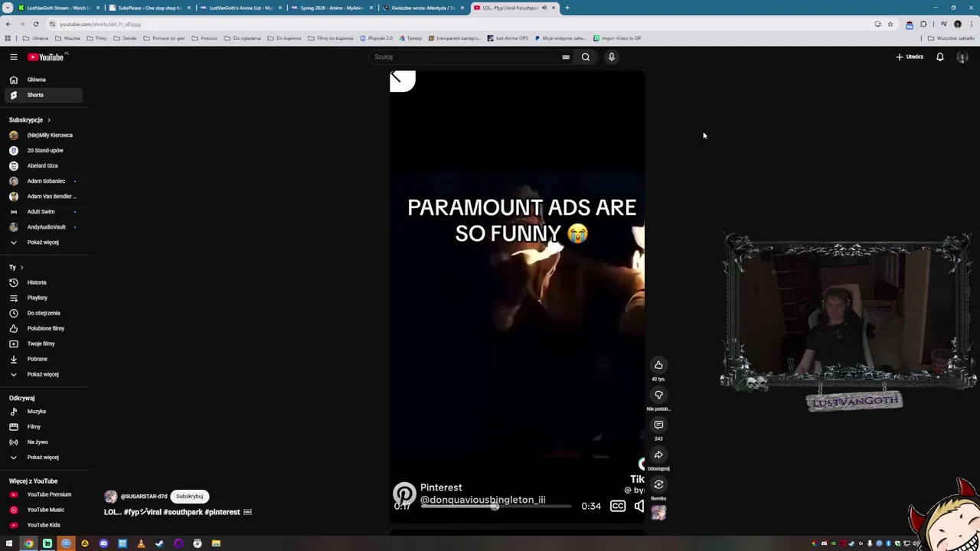Open the Imgur Video to GIF bookmark
980x551 pixels.
pos(617,38)
